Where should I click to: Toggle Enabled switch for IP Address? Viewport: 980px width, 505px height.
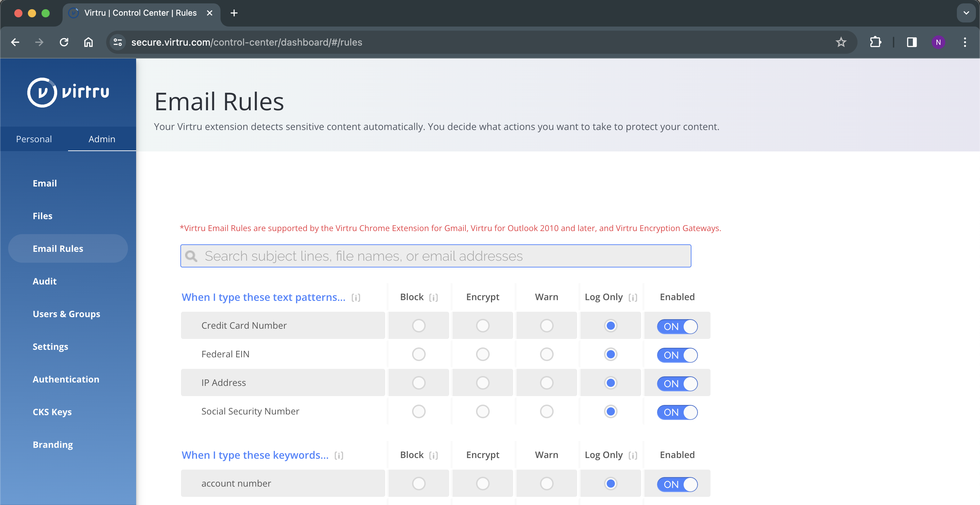click(x=677, y=384)
